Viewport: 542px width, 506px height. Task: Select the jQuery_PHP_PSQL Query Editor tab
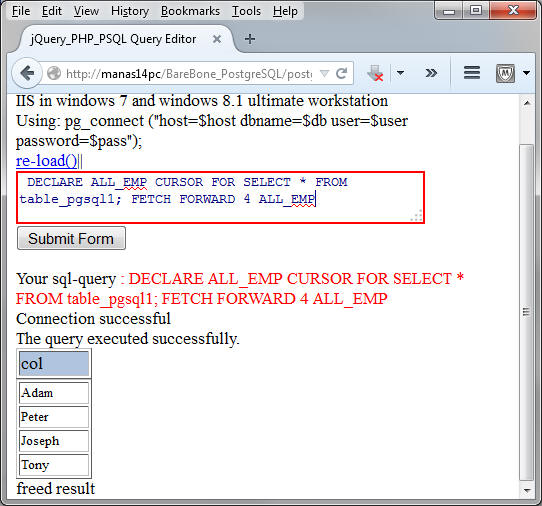(x=113, y=39)
